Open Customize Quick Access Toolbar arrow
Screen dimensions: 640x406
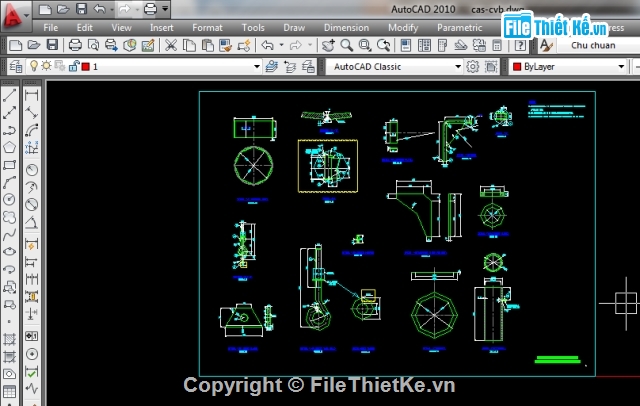[x=164, y=9]
